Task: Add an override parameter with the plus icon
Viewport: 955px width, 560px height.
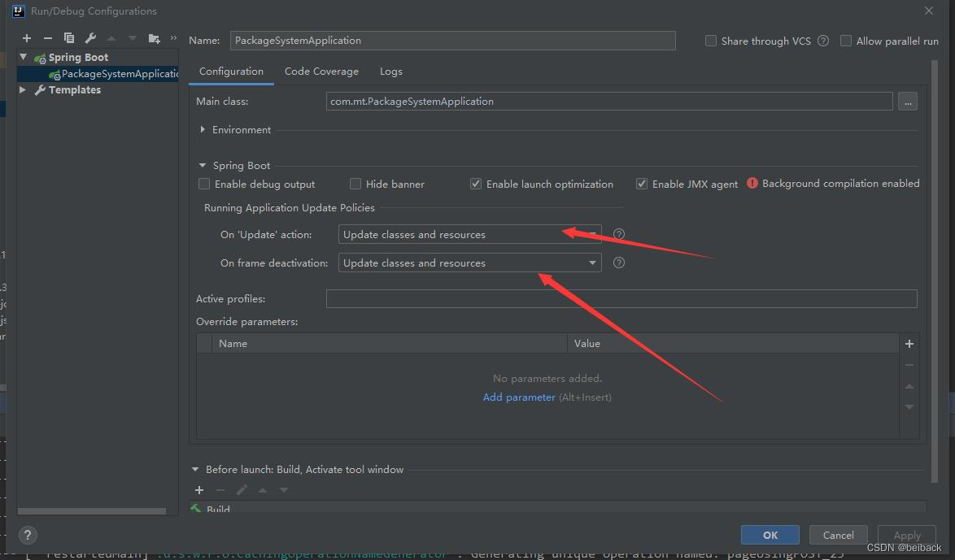Action: (x=909, y=344)
